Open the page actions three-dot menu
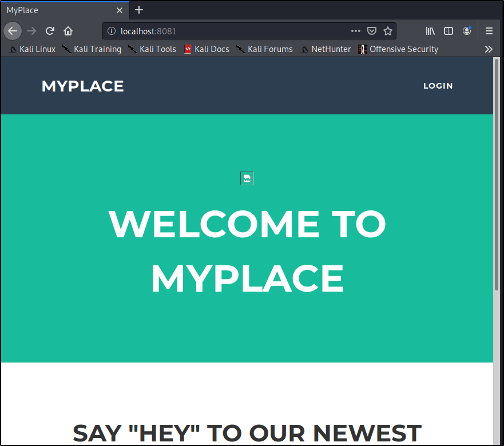Screen dimensions: 504x446 click(356, 31)
